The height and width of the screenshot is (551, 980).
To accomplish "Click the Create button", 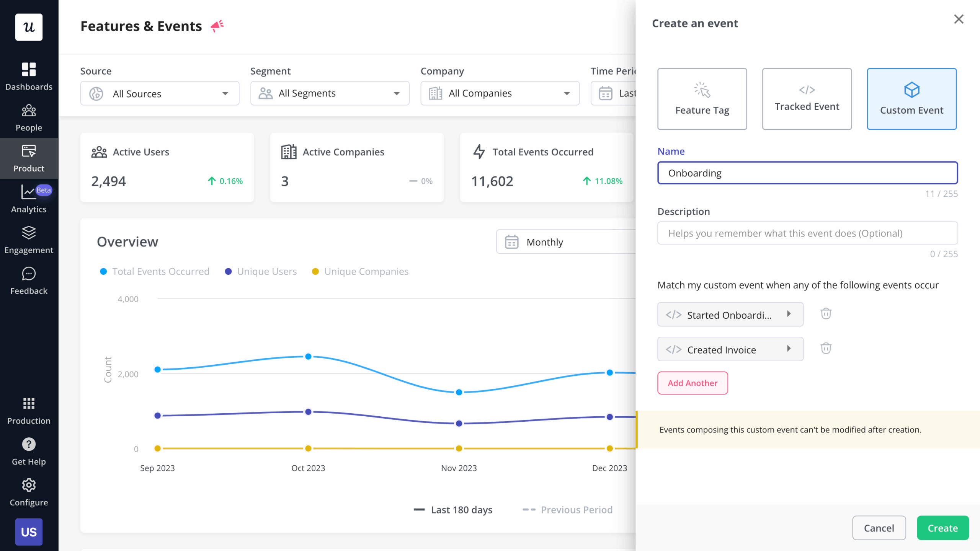I will click(x=942, y=528).
